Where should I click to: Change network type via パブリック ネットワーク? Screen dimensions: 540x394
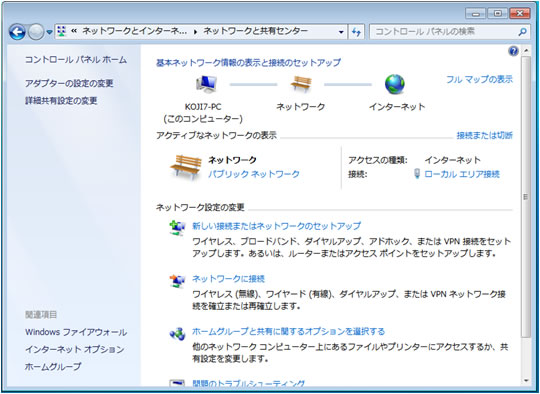pos(254,174)
